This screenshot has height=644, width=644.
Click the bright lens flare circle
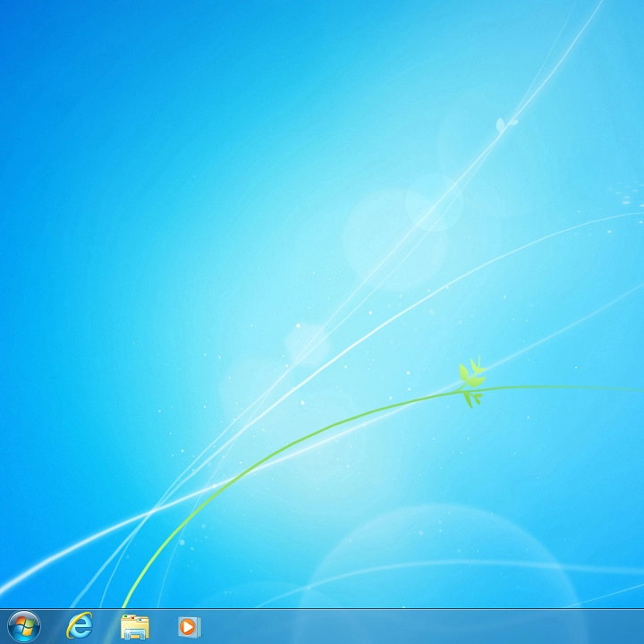(x=434, y=202)
